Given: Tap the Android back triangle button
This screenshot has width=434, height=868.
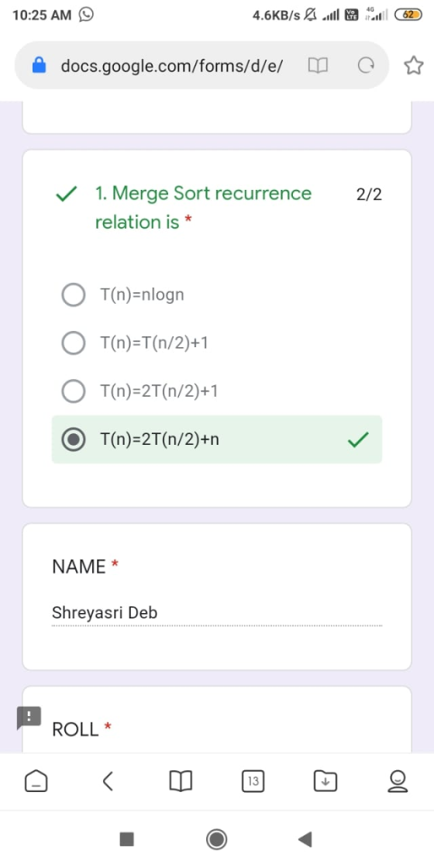Looking at the screenshot, I should coord(305,839).
